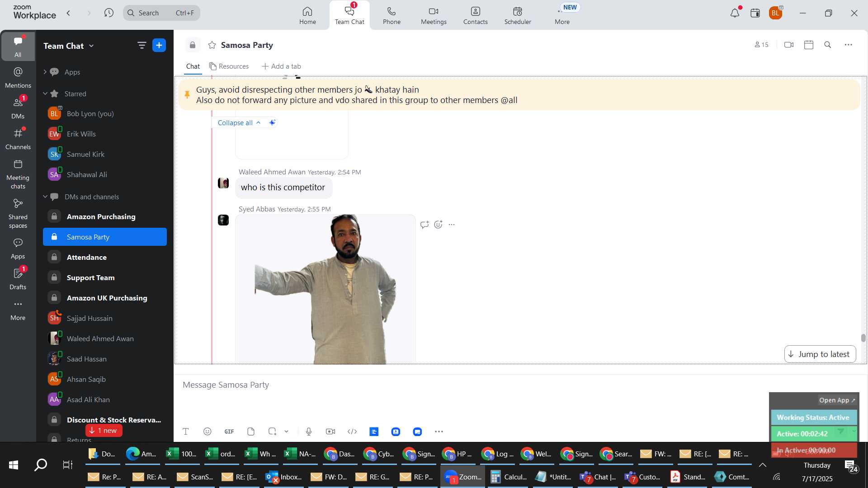Open Syed Abbas's shared photo
Image resolution: width=868 pixels, height=488 pixels.
pyautogui.click(x=325, y=289)
